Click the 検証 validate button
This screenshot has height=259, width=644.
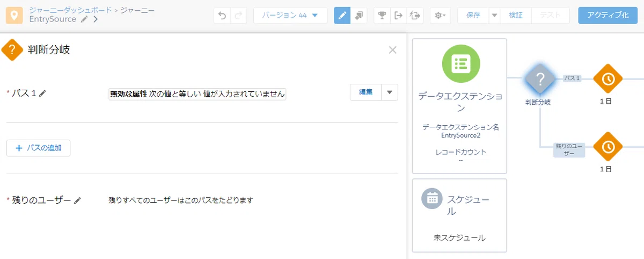(516, 16)
